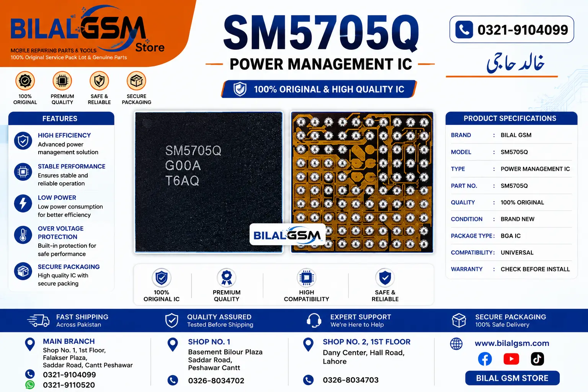This screenshot has height=392, width=588.
Task: Click the Fast Shipping truck icon
Action: tap(38, 320)
